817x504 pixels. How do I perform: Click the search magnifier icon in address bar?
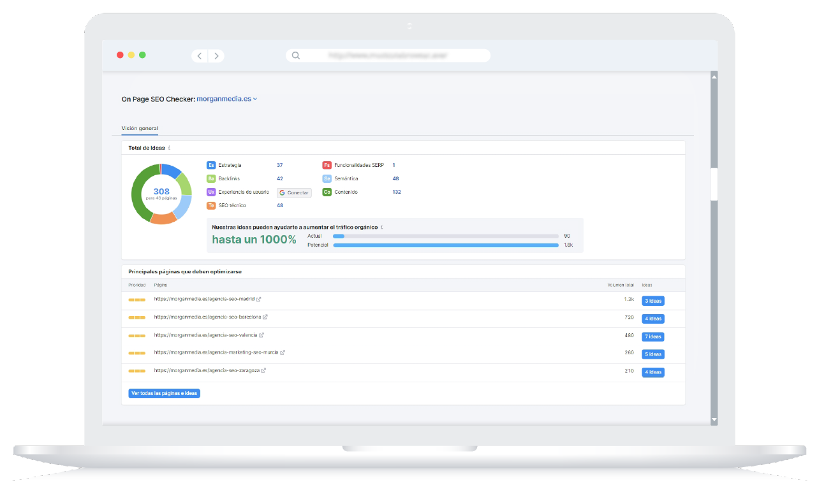pos(296,55)
